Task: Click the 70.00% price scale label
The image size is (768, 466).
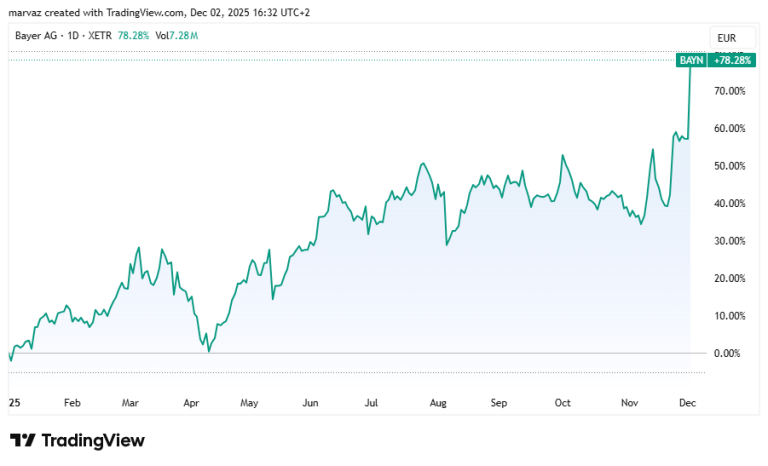Action: point(729,91)
